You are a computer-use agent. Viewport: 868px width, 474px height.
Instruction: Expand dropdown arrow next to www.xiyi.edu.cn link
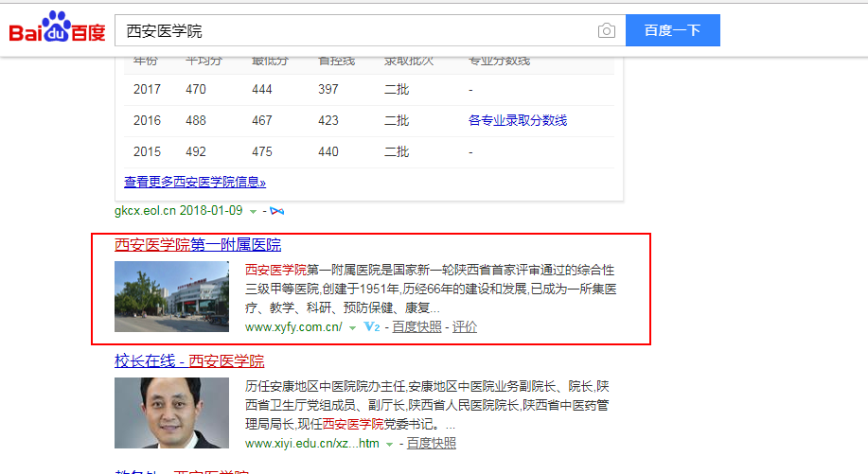point(389,444)
